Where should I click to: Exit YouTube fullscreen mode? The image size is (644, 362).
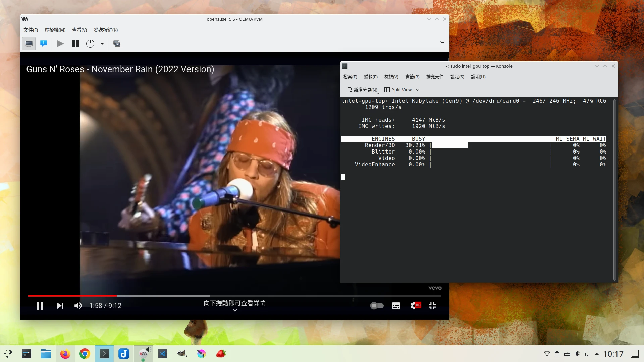tap(432, 306)
